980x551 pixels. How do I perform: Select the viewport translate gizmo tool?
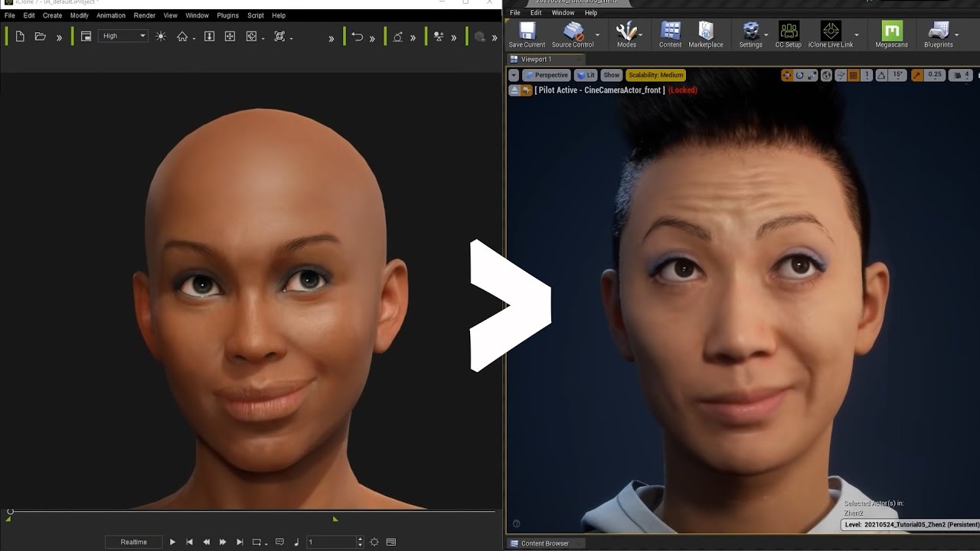pyautogui.click(x=787, y=75)
